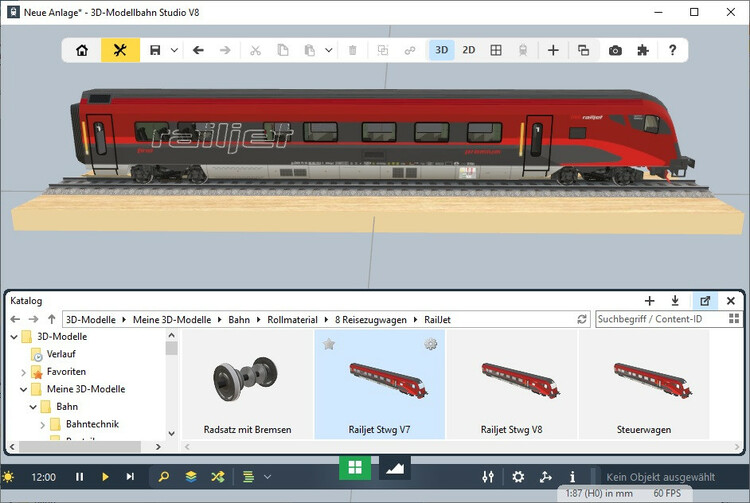Cut selection with the scissors icon
The image size is (750, 503).
pyautogui.click(x=255, y=50)
